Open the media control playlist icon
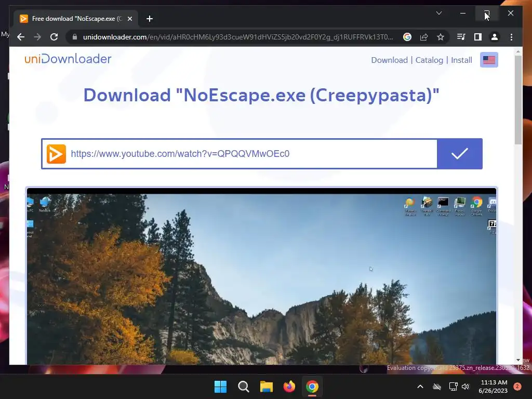Screen dimensions: 532x399 pos(461,37)
